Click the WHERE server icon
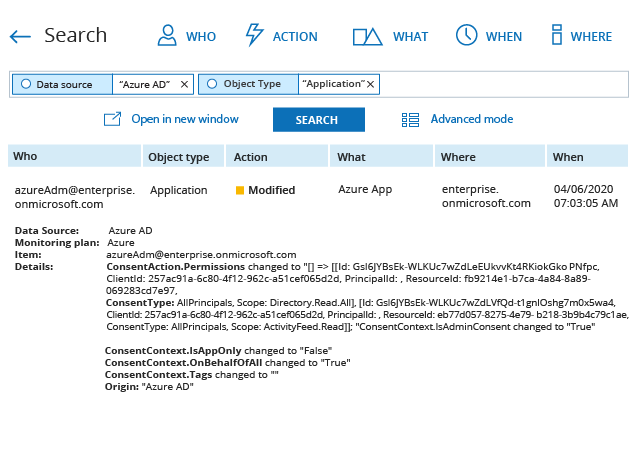Image resolution: width=640 pixels, height=450 pixels. point(557,34)
